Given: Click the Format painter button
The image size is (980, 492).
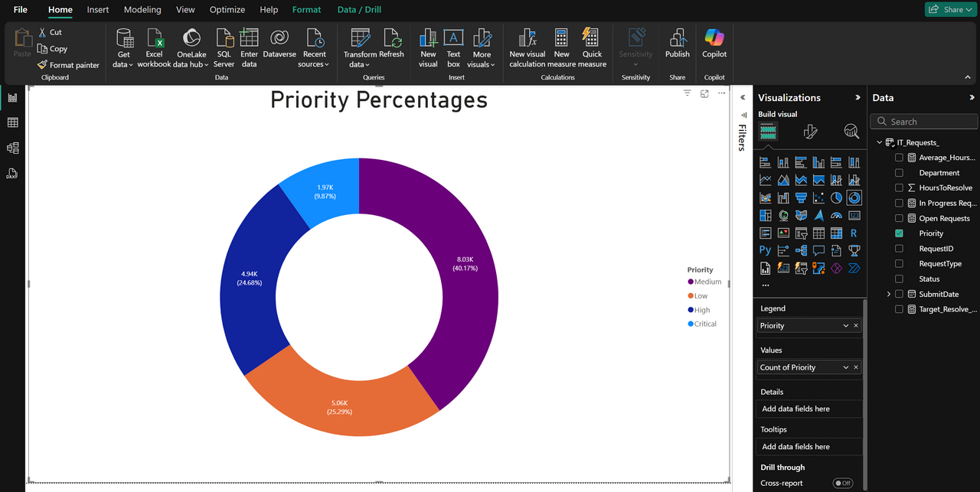Looking at the screenshot, I should pyautogui.click(x=68, y=65).
